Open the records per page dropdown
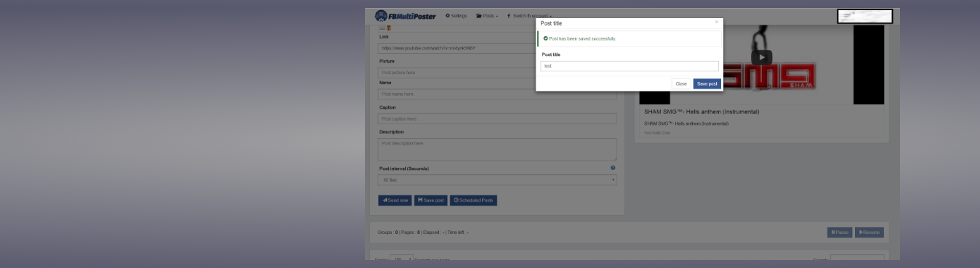This screenshot has height=268, width=980. [401, 258]
